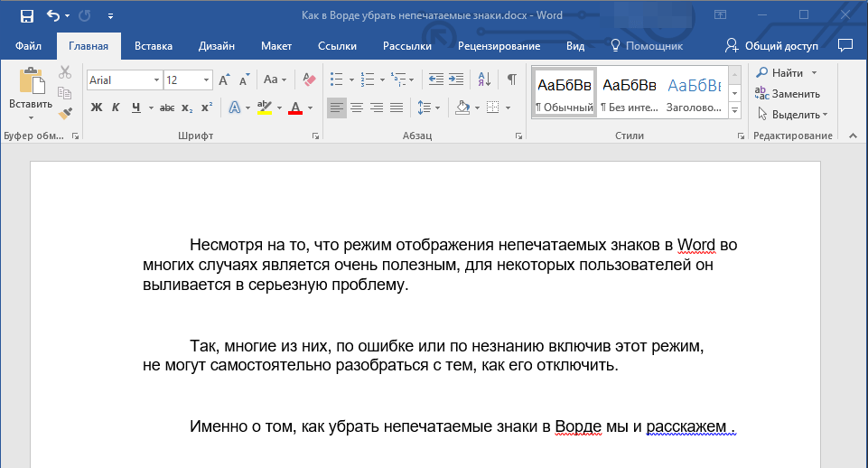Select the Обычный style thumbnail

[564, 93]
